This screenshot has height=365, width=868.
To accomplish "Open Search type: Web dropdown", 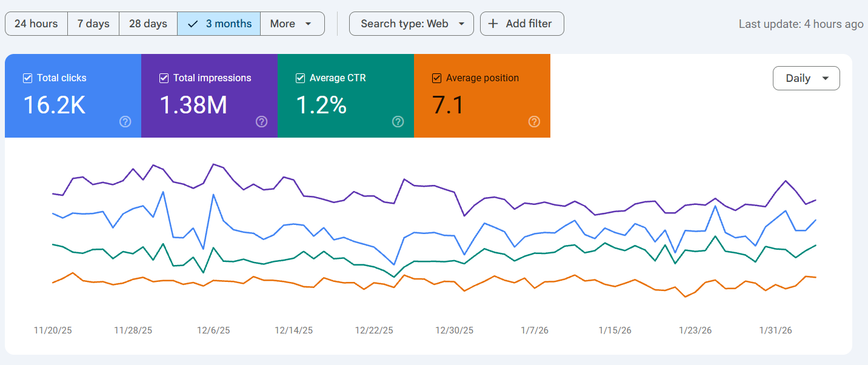I will (x=412, y=24).
